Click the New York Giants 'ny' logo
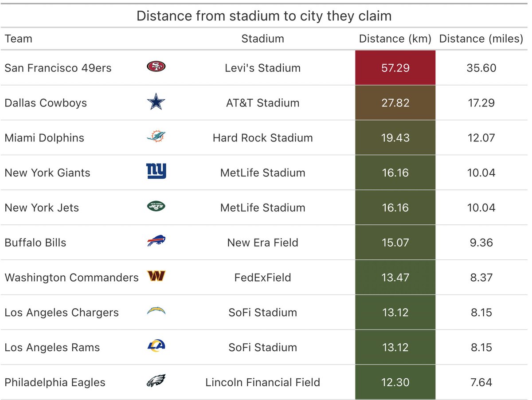The height and width of the screenshot is (400, 532). (x=156, y=171)
